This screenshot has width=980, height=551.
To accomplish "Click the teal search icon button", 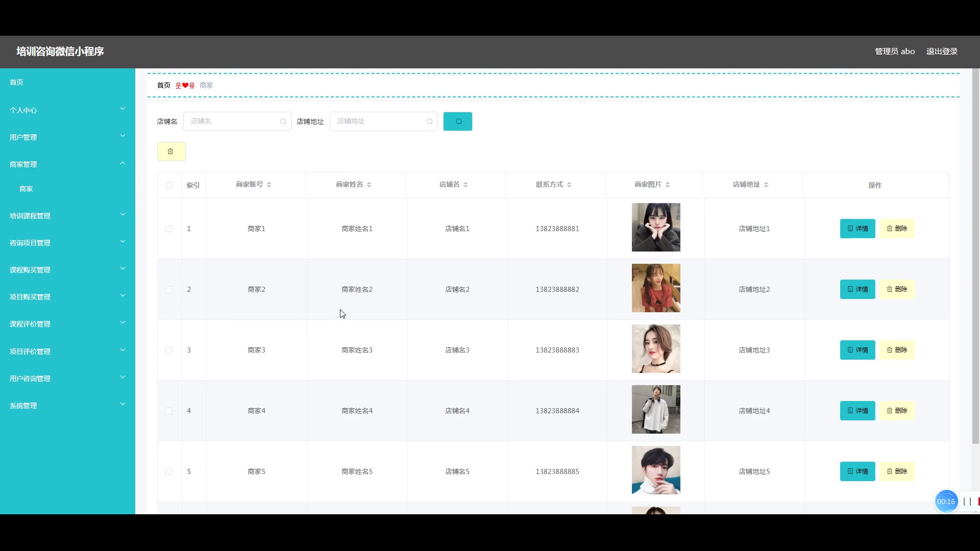I will tap(457, 121).
